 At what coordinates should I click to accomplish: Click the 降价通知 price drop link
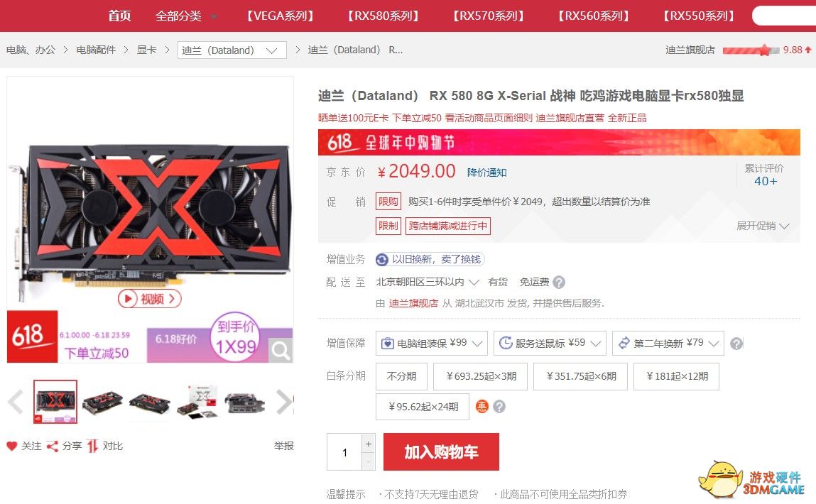[x=486, y=172]
